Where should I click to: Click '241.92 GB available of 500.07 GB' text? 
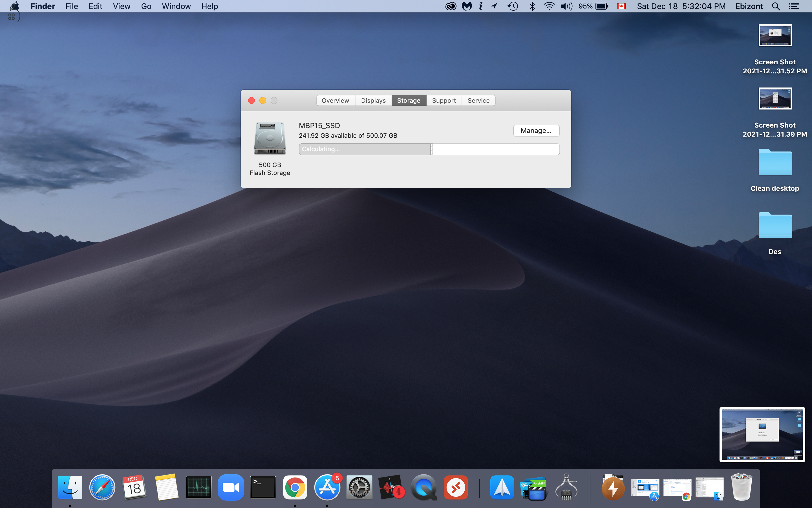348,135
